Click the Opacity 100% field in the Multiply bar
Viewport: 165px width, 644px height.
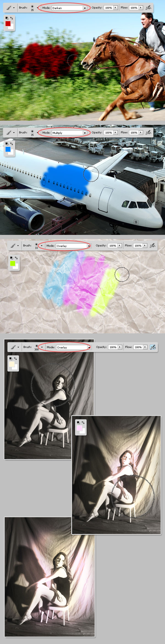click(x=109, y=133)
